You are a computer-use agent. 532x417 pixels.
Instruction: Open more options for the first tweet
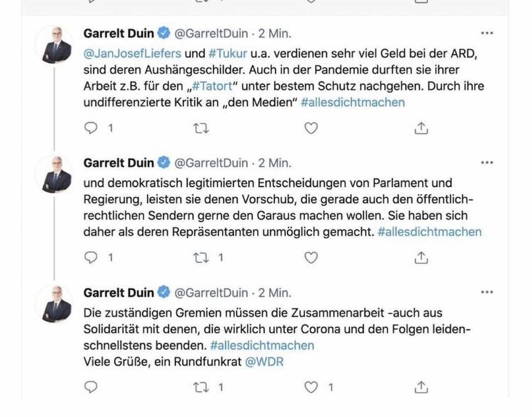coord(487,33)
